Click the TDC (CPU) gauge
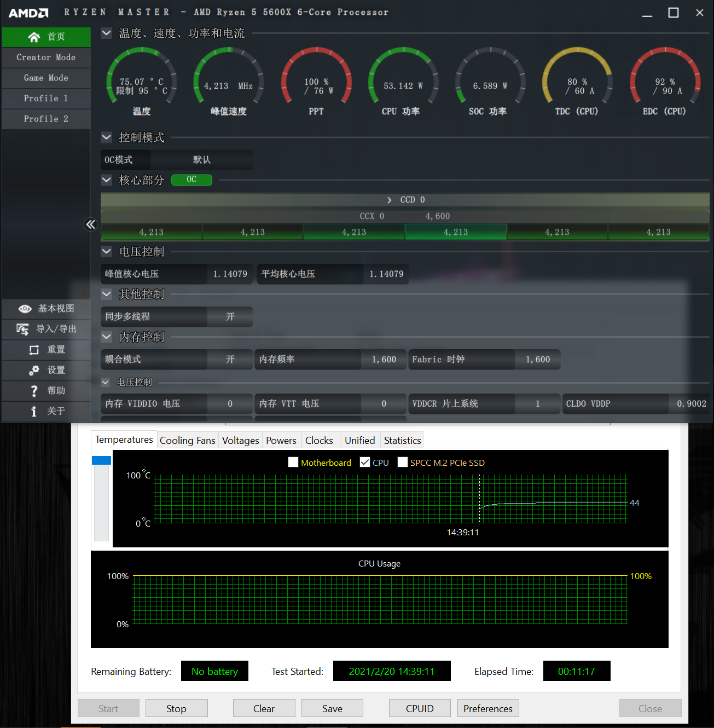This screenshot has height=728, width=714. click(577, 77)
